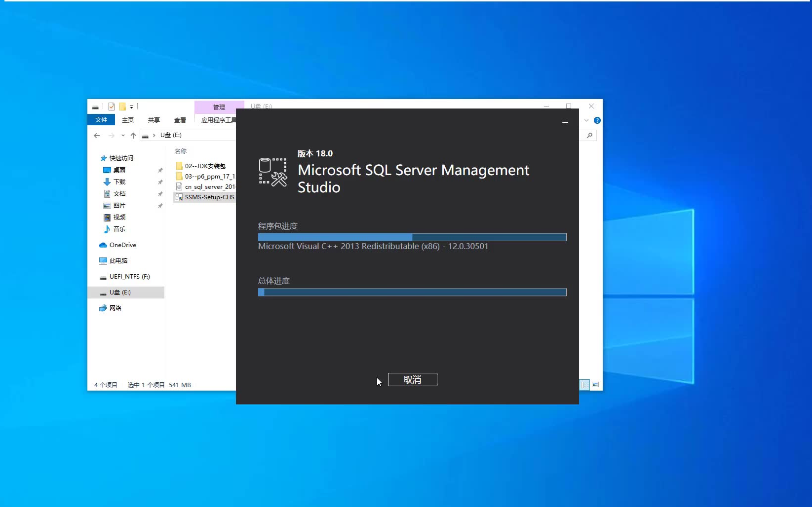Open recent locations dropdown in Explorer
Viewport: 812px width, 507px height.
click(123, 135)
